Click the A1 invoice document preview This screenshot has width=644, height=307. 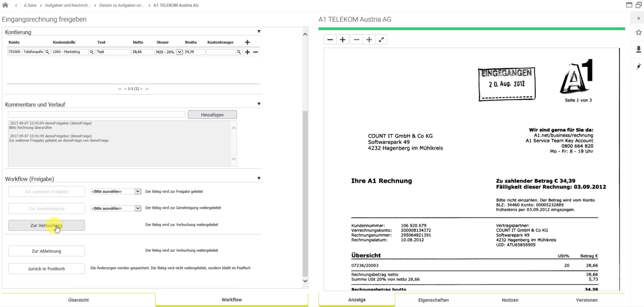click(x=471, y=169)
